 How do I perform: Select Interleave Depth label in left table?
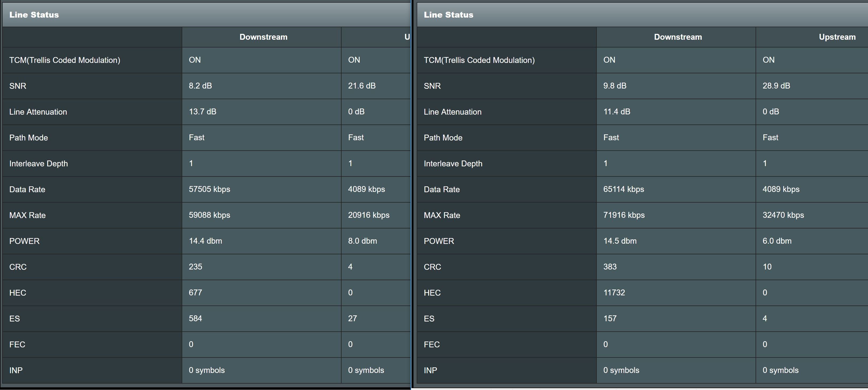(38, 163)
